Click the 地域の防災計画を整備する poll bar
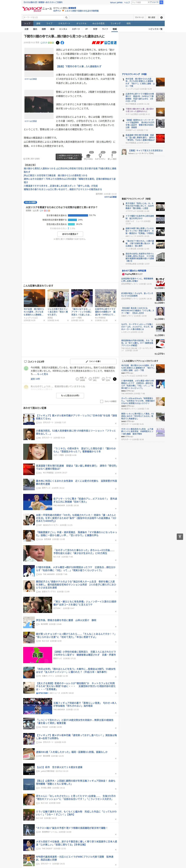Viewport: 186px width, 868px height. (x=72, y=220)
